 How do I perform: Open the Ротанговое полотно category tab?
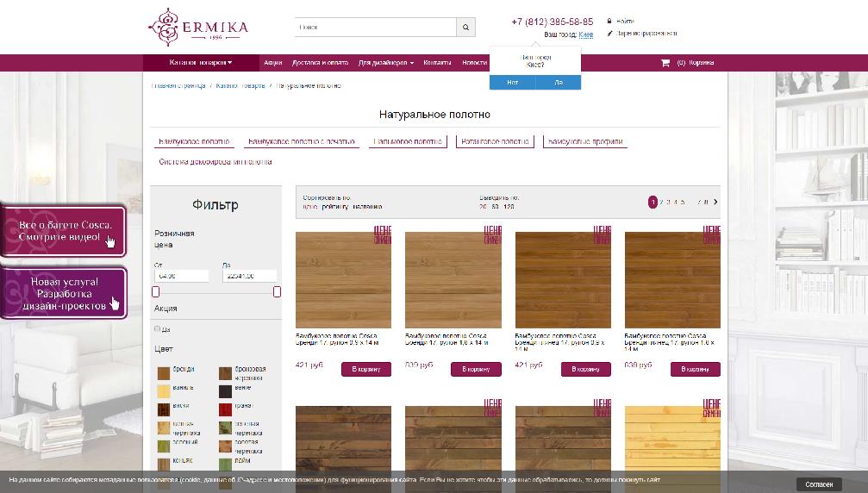point(495,141)
